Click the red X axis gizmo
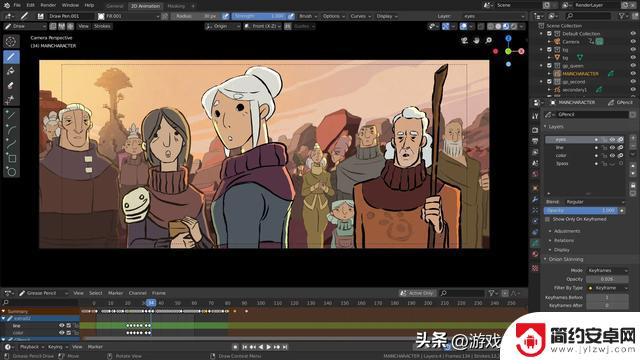This screenshot has width=640, height=360. pyautogui.click(x=521, y=51)
